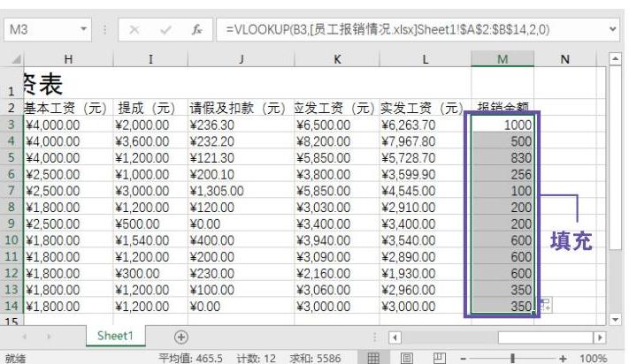Click the zoom slider handle
Screen dimensions: 629x364
click(512, 358)
